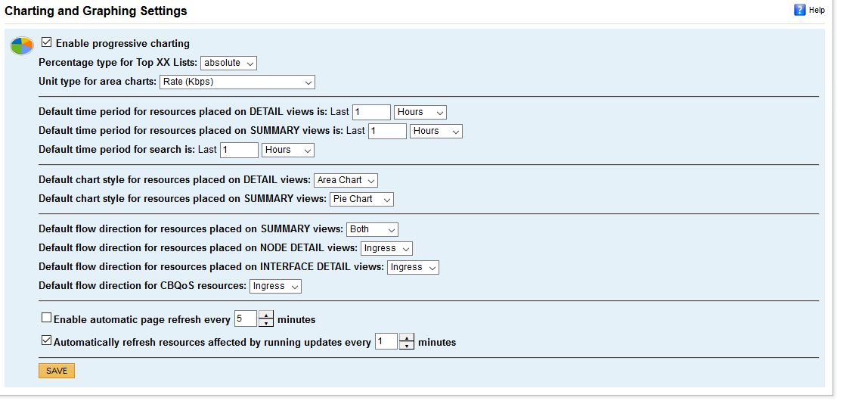Toggle Enable automatic page refresh checkbox
Image resolution: width=868 pixels, height=404 pixels.
click(x=47, y=318)
